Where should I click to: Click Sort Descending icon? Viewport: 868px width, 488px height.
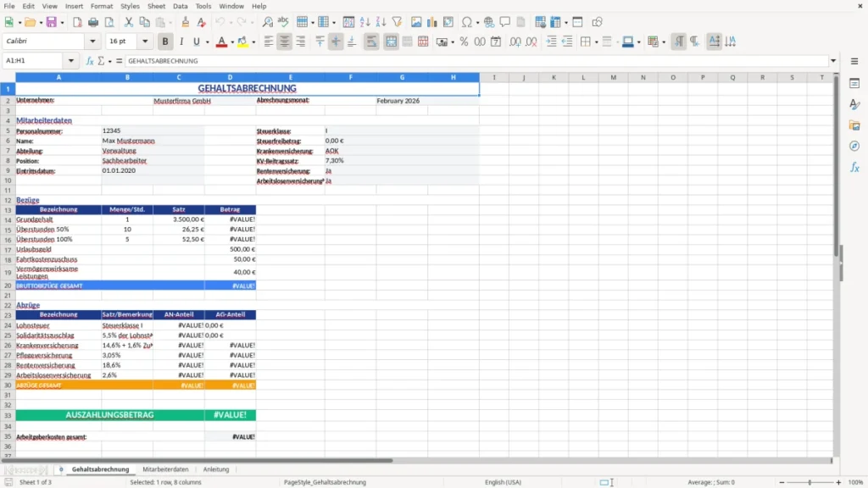381,22
